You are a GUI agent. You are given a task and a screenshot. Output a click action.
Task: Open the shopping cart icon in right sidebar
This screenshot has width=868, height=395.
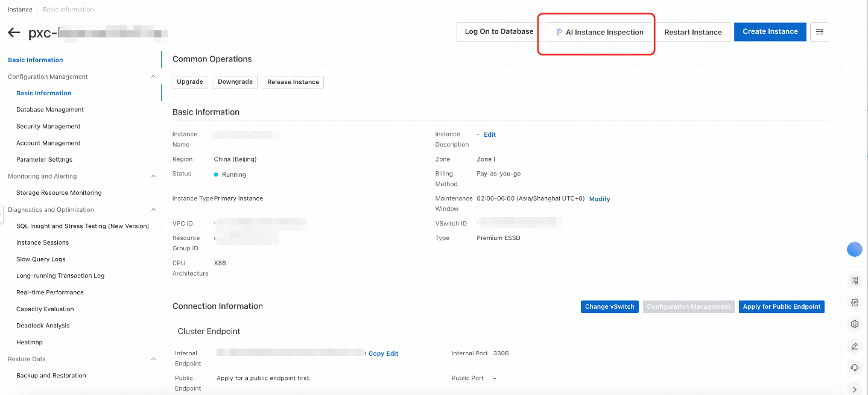(855, 280)
